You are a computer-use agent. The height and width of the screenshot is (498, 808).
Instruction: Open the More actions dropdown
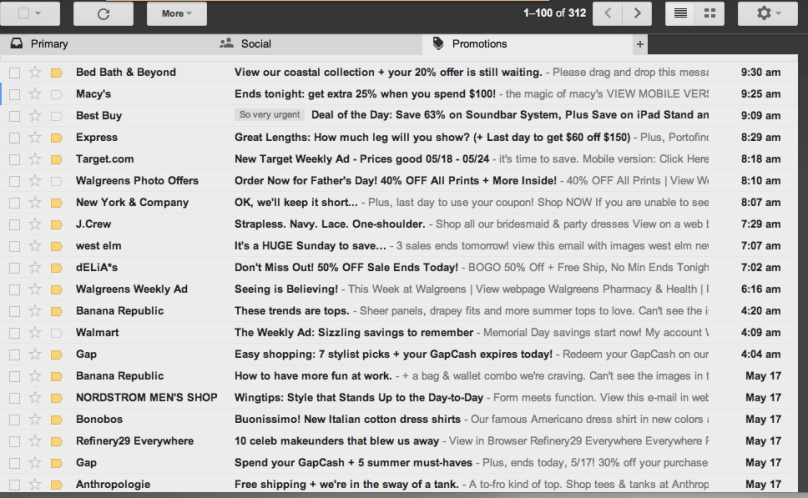177,14
